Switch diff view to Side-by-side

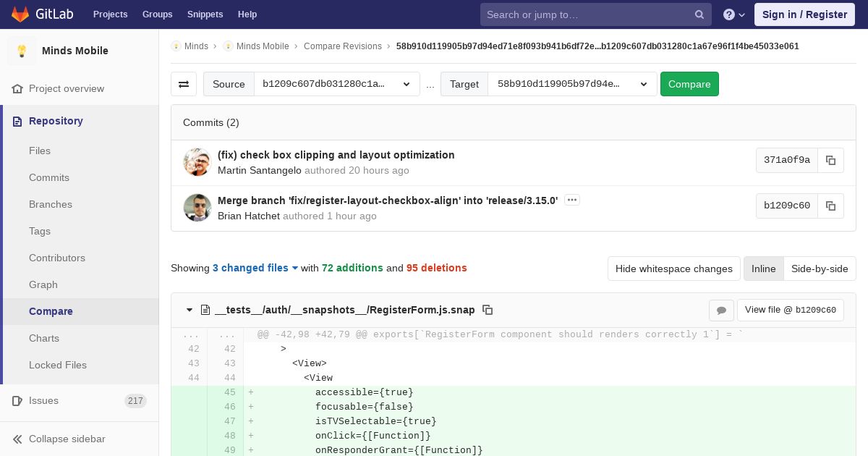coord(820,269)
